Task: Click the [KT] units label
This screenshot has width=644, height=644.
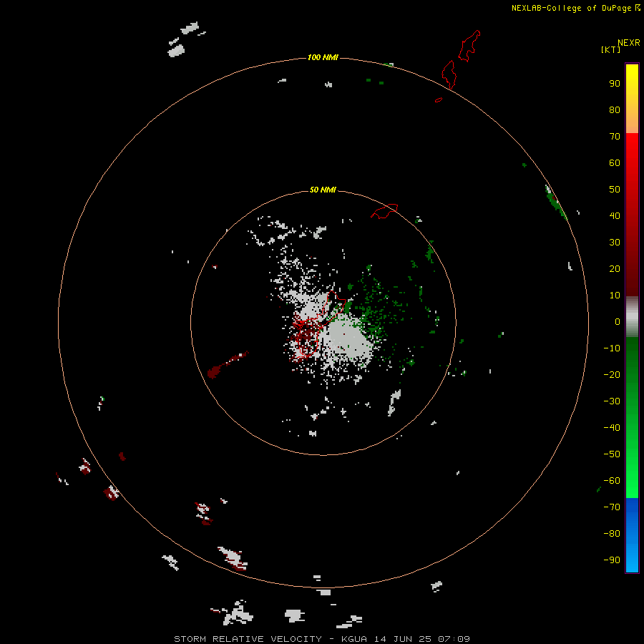Action: tap(610, 49)
